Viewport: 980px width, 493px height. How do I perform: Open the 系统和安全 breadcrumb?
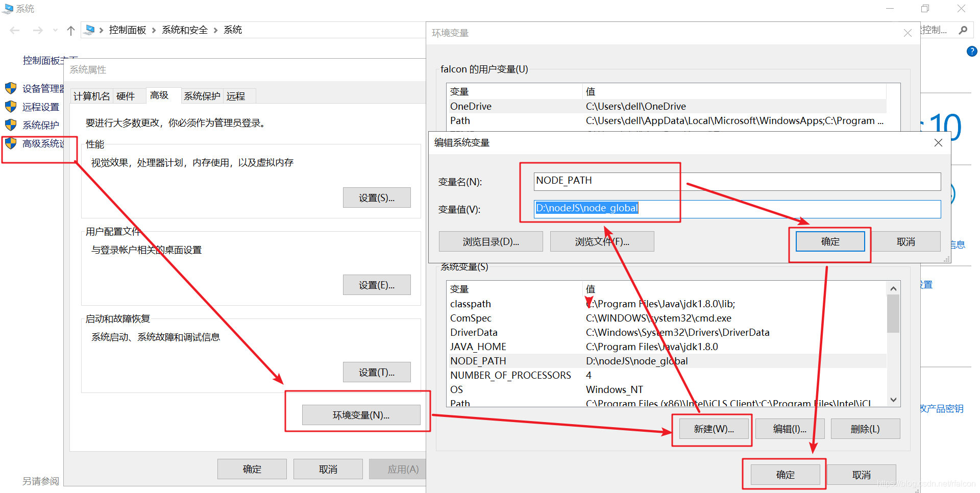click(x=185, y=30)
